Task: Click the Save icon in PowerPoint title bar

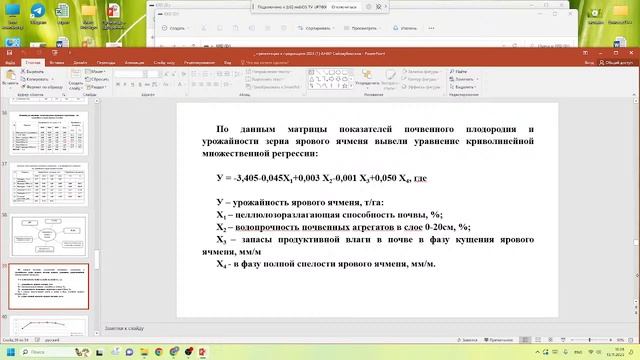Action: (x=9, y=53)
